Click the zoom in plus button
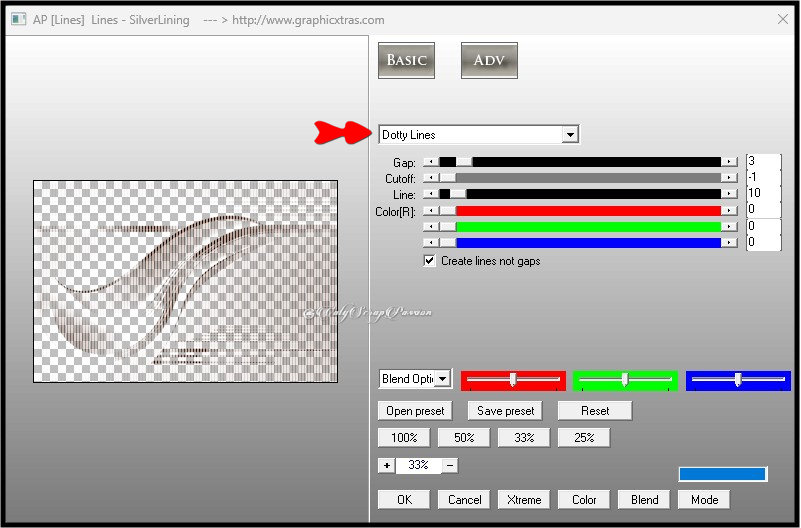 (x=386, y=465)
